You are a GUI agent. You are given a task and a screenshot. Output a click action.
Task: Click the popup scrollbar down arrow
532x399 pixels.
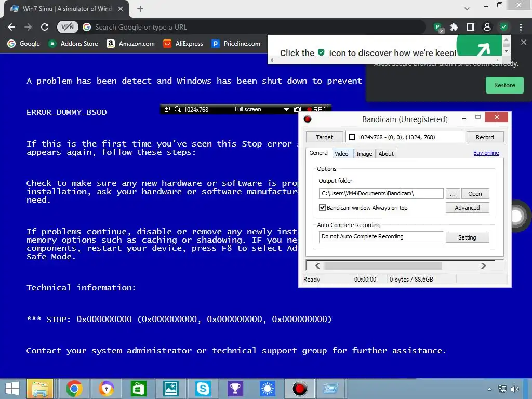[506, 51]
